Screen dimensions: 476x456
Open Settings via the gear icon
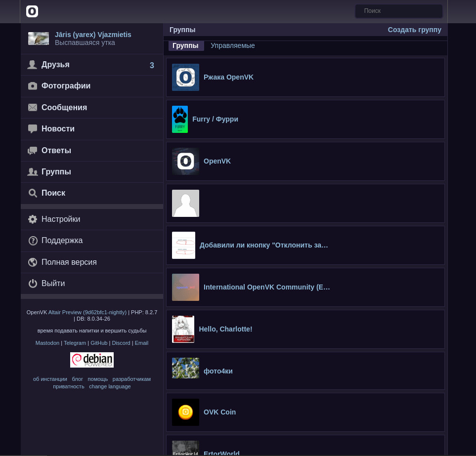[x=33, y=219]
